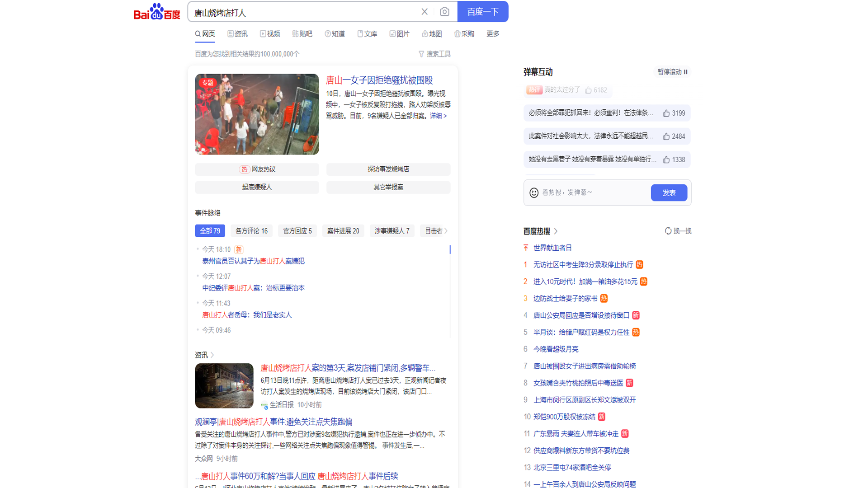Click the 百度一下 search button

(483, 11)
